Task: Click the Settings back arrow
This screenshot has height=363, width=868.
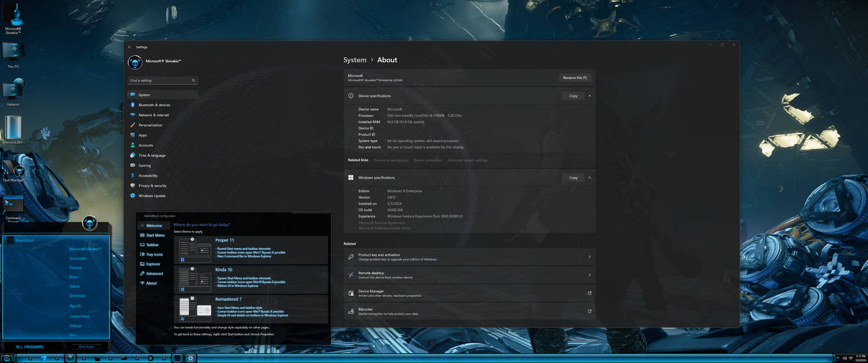Action: [x=130, y=47]
